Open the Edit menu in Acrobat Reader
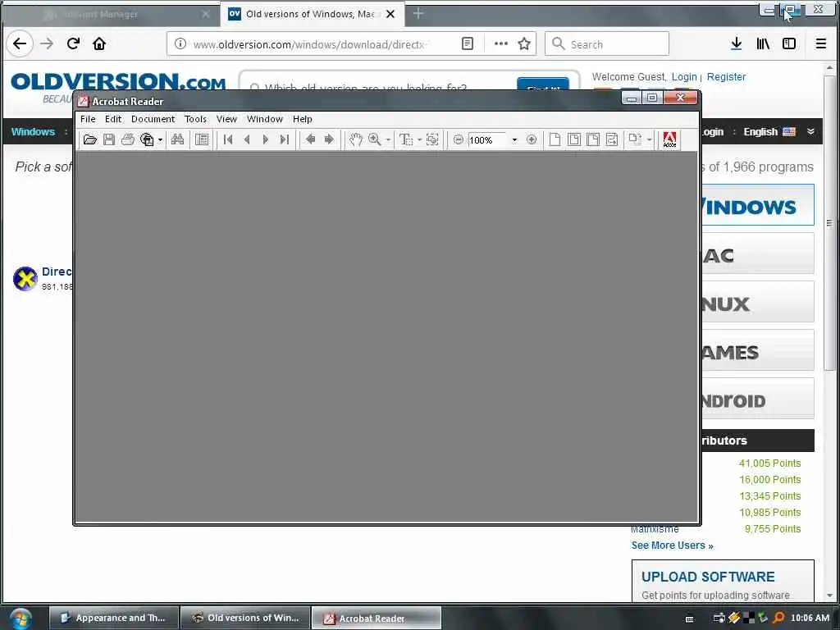The height and width of the screenshot is (630, 840). point(113,119)
